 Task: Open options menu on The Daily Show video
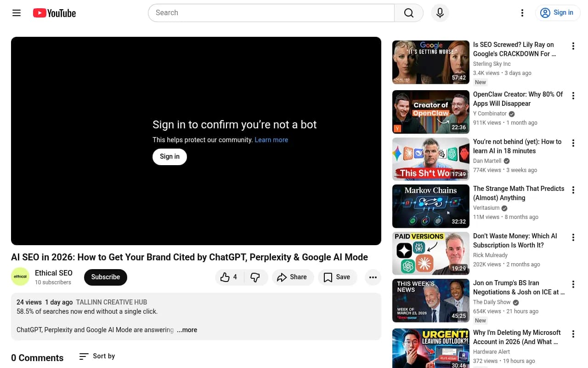click(573, 284)
